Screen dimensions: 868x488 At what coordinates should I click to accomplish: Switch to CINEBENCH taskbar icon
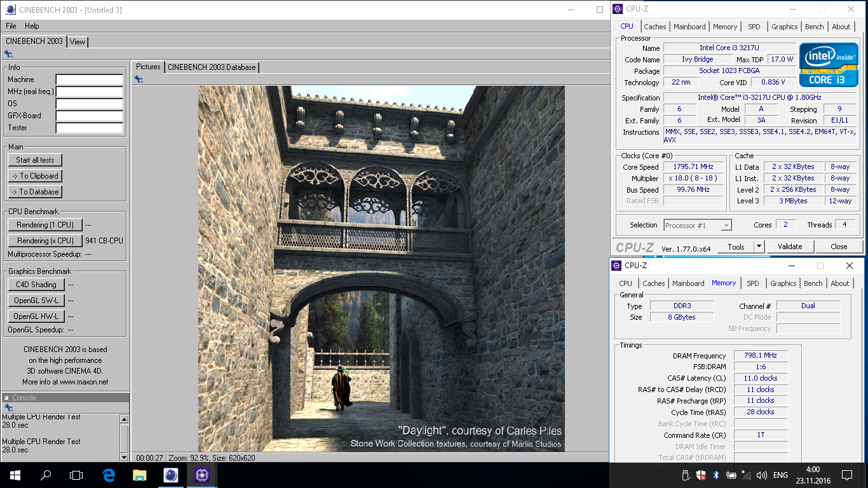point(171,475)
